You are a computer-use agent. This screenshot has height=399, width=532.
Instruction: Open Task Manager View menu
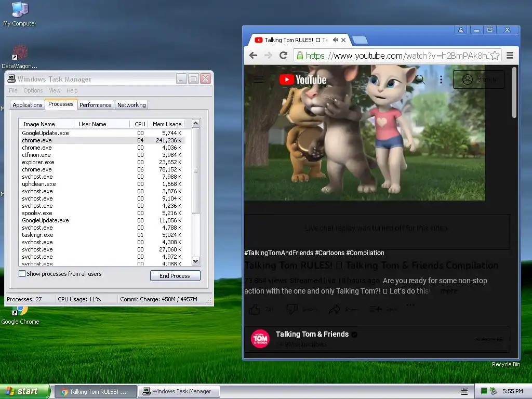coord(55,90)
